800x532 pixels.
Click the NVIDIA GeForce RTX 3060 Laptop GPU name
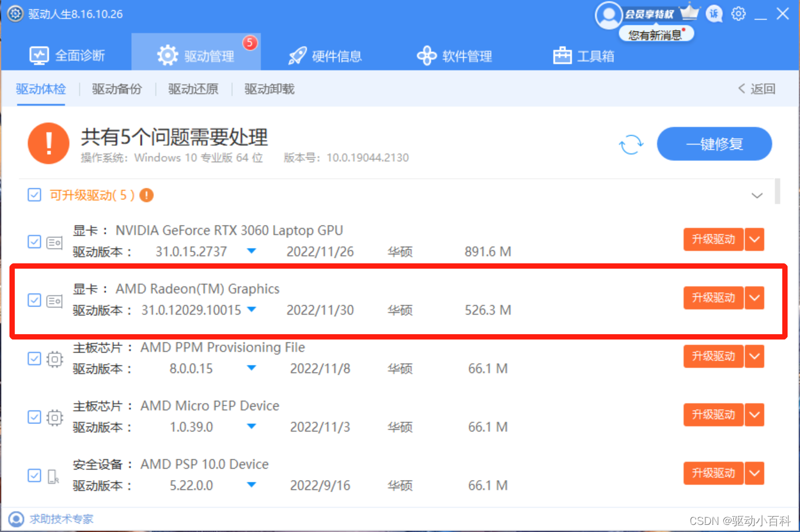[x=229, y=230]
